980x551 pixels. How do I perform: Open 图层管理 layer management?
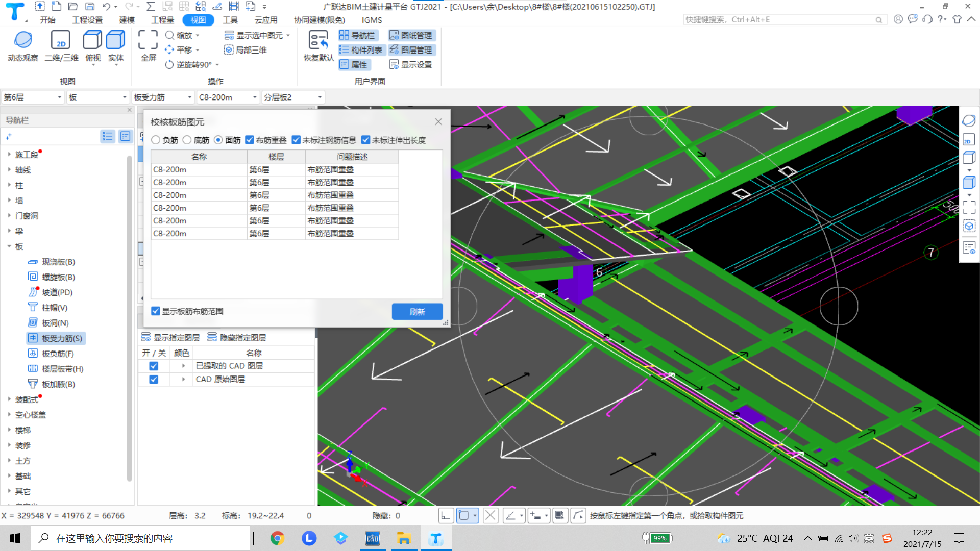point(411,50)
